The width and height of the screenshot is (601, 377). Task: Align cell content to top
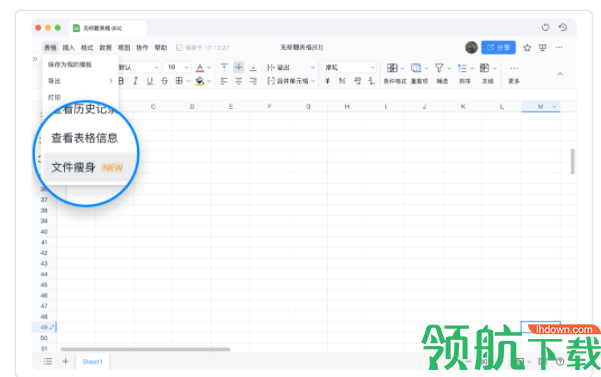[224, 67]
